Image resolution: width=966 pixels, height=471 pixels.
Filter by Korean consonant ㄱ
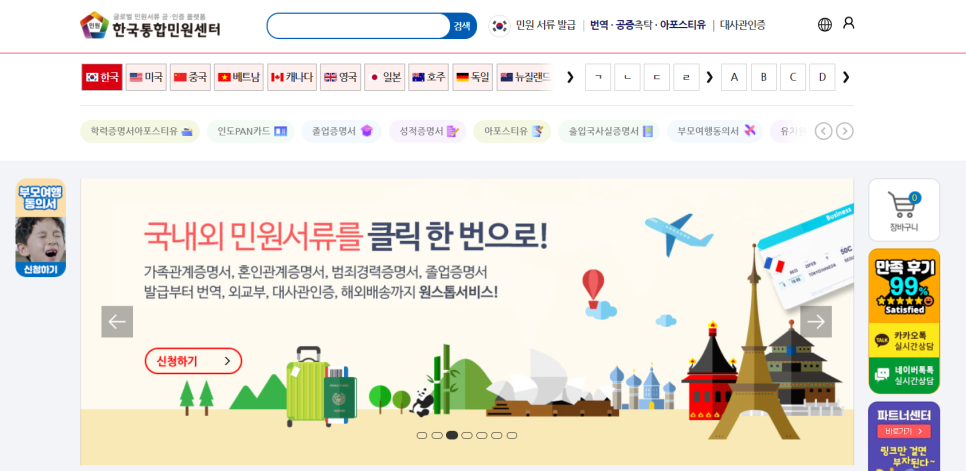tap(598, 77)
